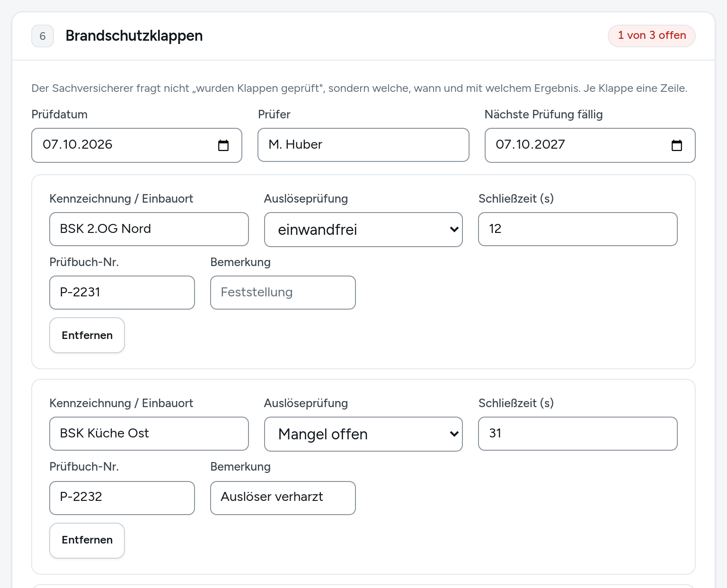
Task: Open the Prüfdatum calendar picker icon
Action: (x=223, y=145)
